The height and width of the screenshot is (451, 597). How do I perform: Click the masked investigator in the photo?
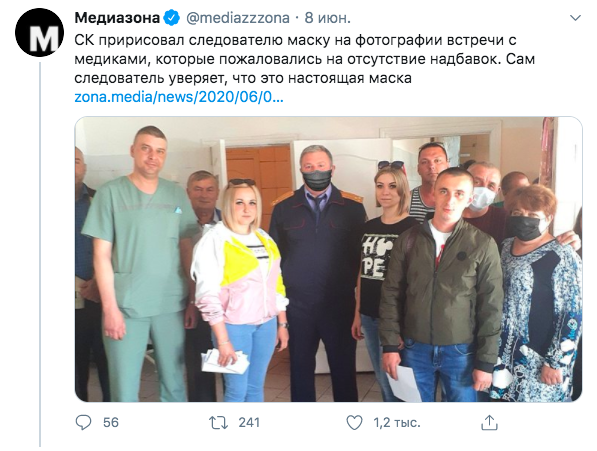pyautogui.click(x=317, y=266)
